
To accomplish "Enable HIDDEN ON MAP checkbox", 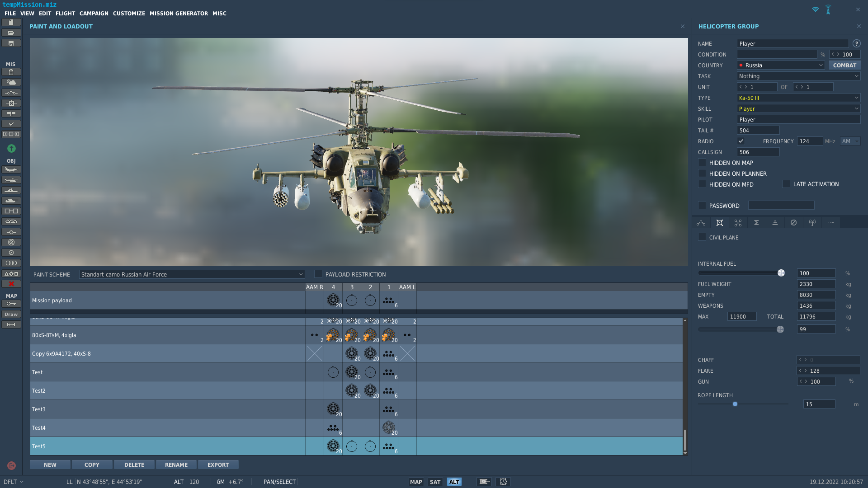I will point(702,163).
